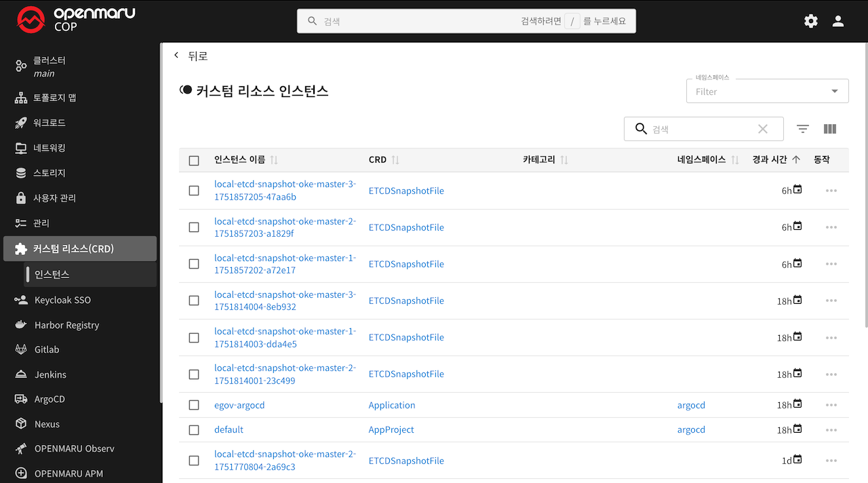Clear the table search with X icon

763,129
